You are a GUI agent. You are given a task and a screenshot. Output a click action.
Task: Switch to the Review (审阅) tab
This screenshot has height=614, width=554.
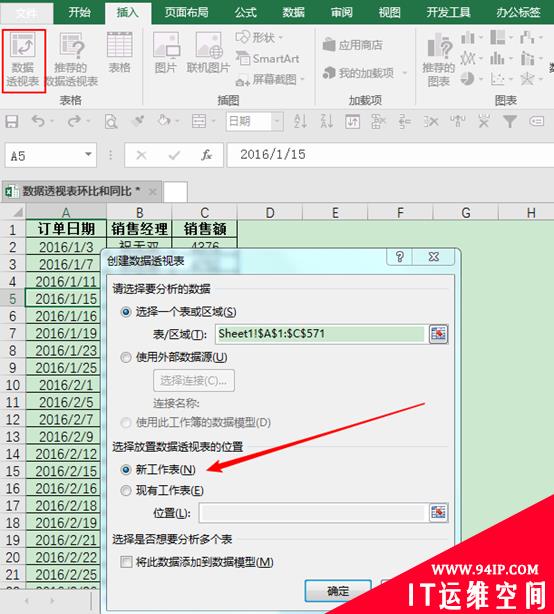pyautogui.click(x=341, y=13)
